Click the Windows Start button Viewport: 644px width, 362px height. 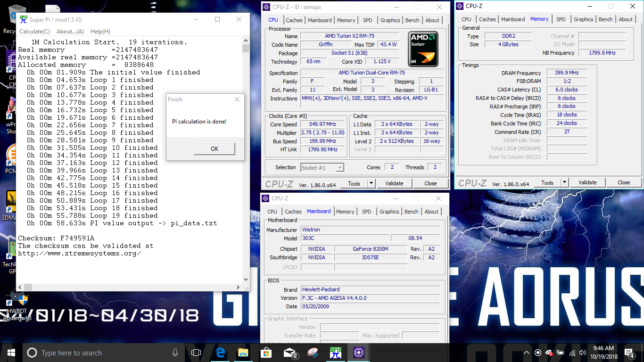(11, 353)
